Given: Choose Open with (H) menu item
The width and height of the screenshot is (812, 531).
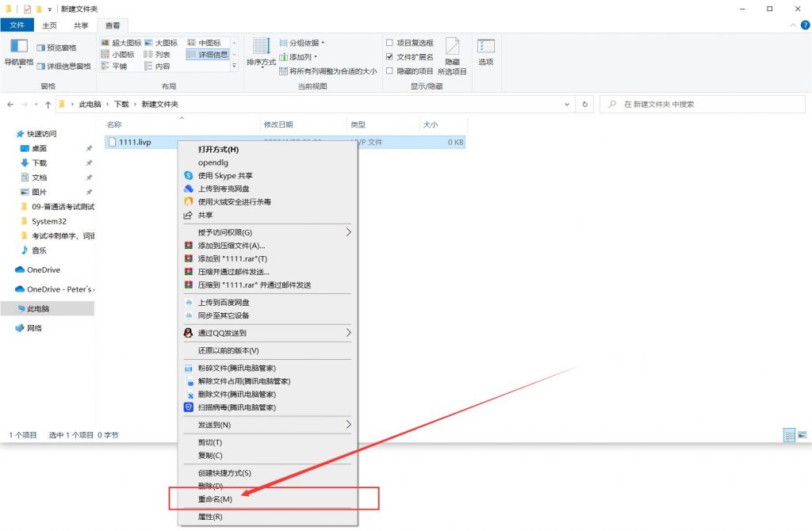Looking at the screenshot, I should [267, 150].
